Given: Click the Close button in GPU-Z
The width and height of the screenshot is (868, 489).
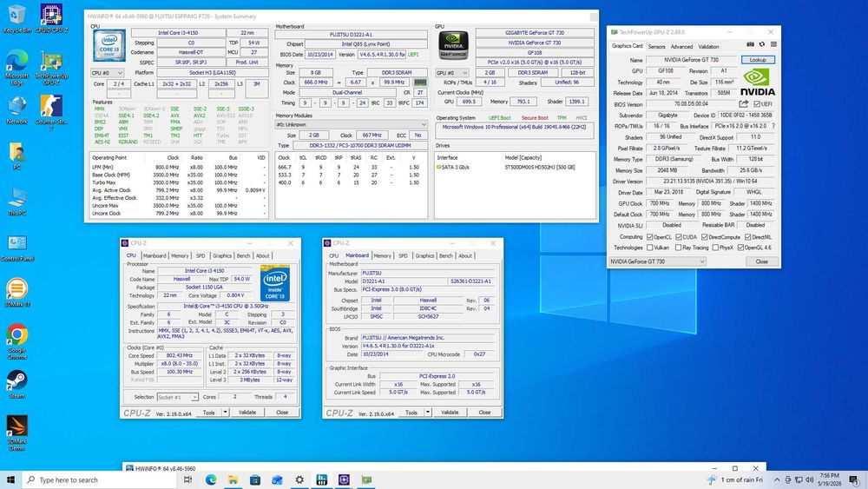Looking at the screenshot, I should pos(762,261).
